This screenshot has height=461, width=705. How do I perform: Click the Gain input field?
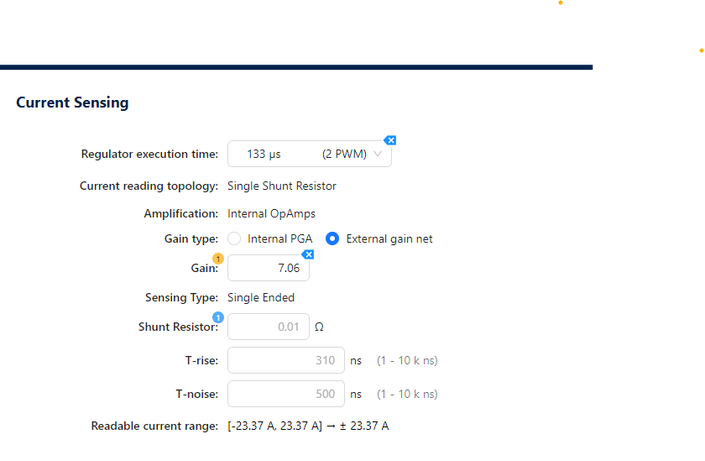tap(268, 268)
